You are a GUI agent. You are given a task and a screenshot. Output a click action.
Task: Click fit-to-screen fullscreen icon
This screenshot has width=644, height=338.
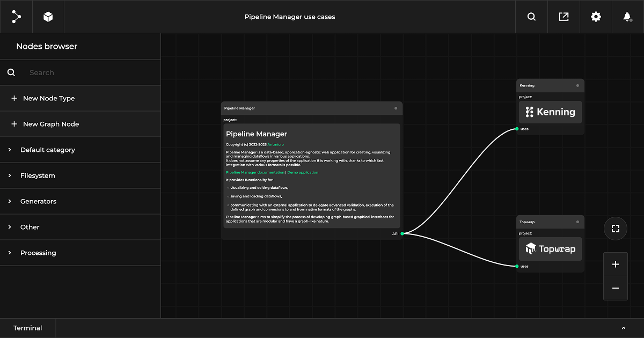point(616,229)
